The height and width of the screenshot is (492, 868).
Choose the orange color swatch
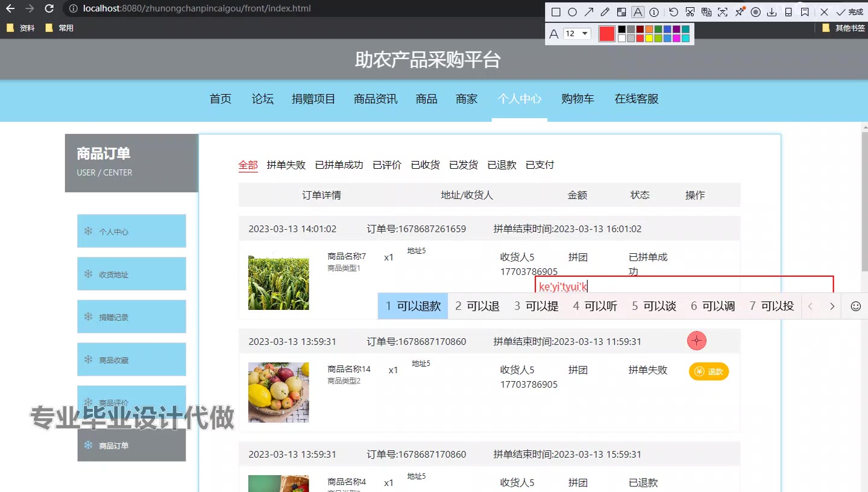(649, 29)
